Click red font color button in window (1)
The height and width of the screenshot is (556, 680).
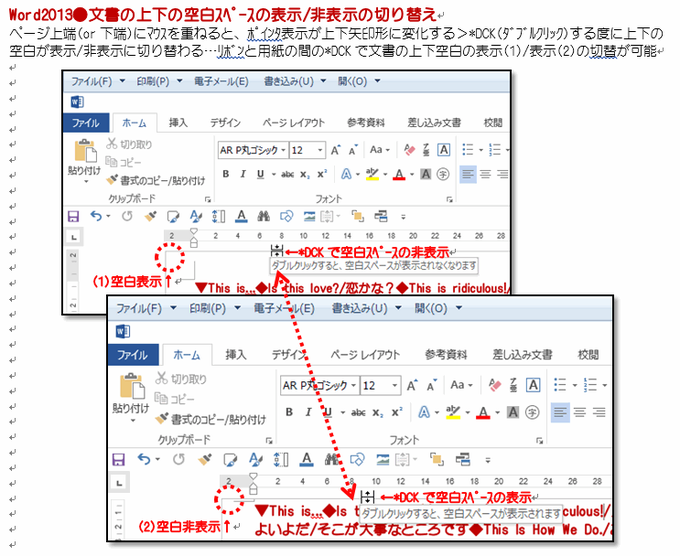tap(399, 174)
